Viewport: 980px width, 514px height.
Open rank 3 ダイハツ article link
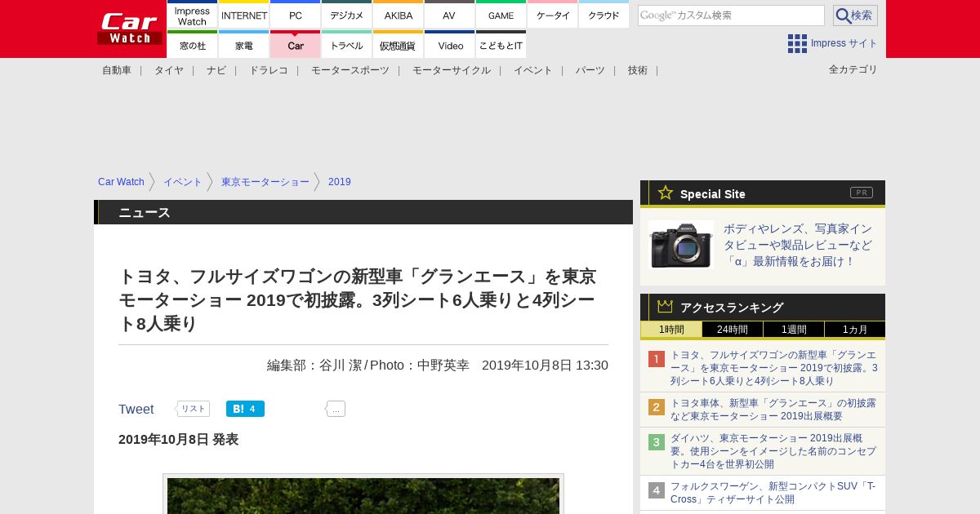click(x=773, y=451)
